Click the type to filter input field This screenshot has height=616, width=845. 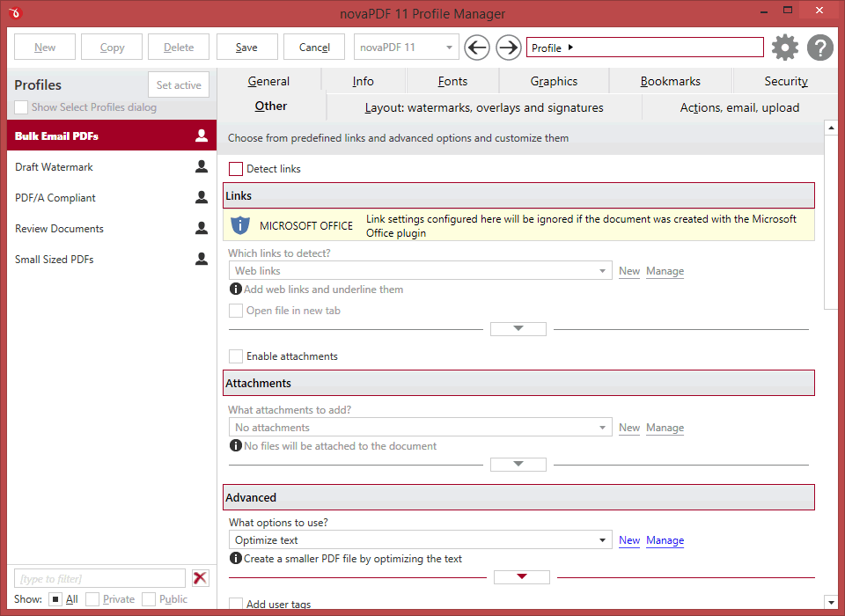click(99, 578)
